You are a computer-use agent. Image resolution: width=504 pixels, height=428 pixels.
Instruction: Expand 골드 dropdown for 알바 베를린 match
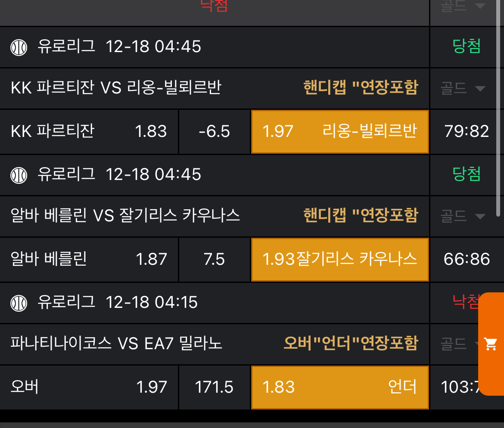pos(463,216)
